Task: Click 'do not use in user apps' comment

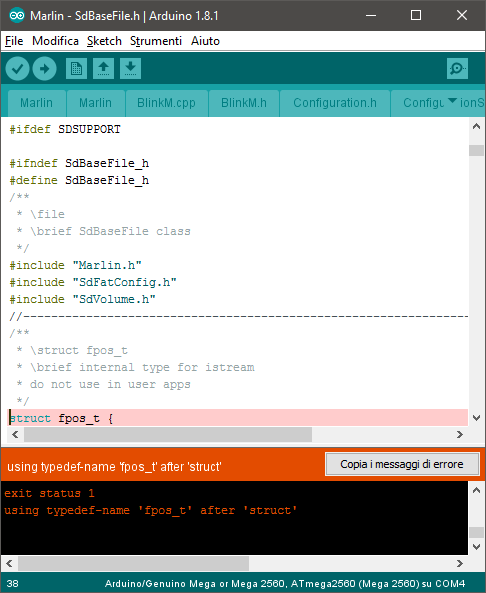Action: [x=110, y=385]
